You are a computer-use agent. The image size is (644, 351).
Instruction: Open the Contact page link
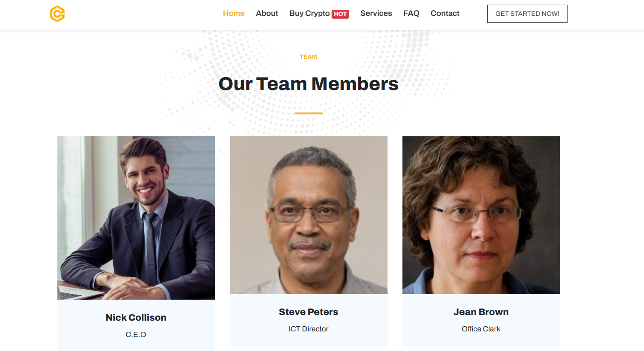click(445, 14)
